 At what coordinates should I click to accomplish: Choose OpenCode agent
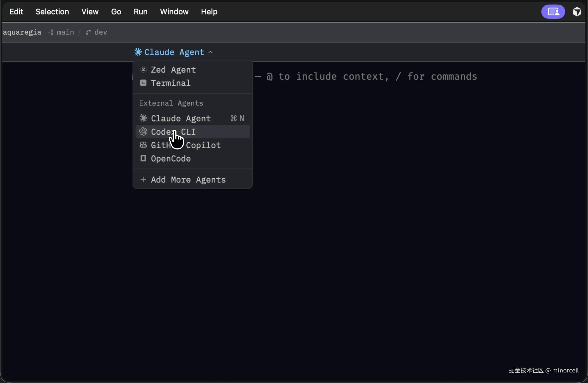(x=192, y=158)
